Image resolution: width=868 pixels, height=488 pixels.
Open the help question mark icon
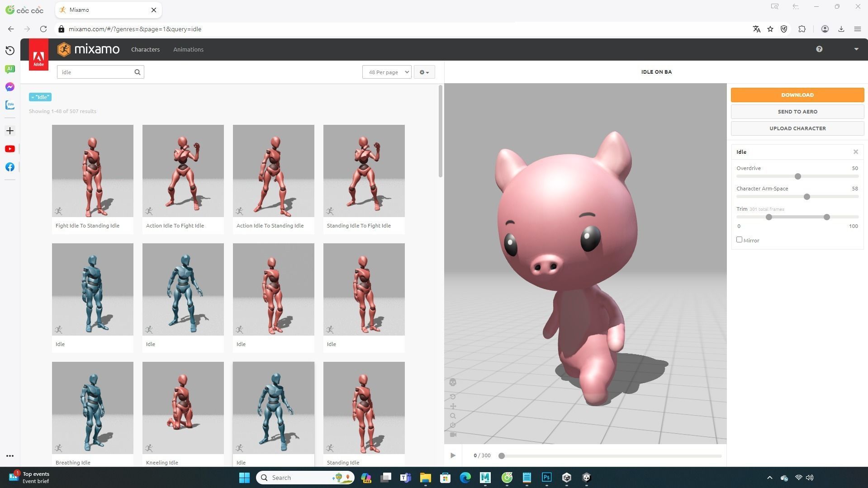point(819,49)
